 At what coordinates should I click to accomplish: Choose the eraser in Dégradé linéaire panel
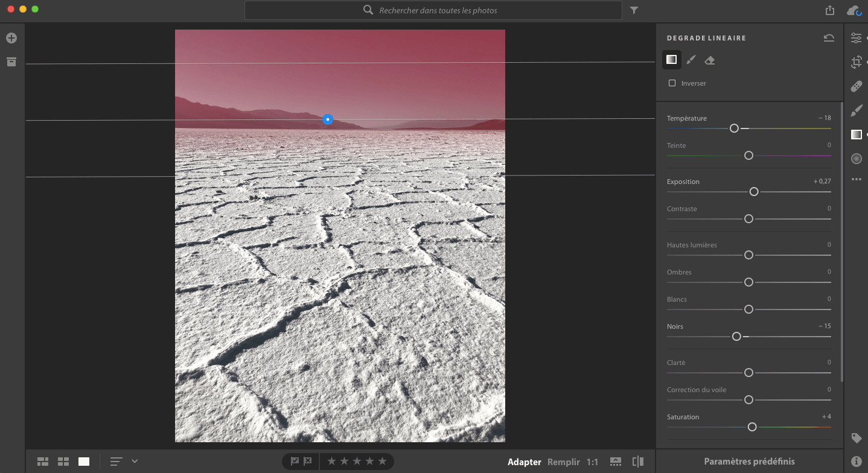(x=710, y=60)
